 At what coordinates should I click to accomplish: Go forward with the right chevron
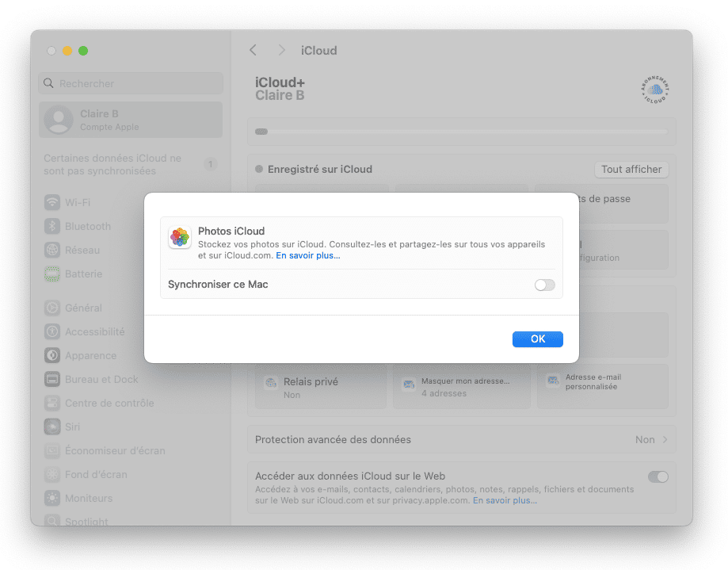281,50
